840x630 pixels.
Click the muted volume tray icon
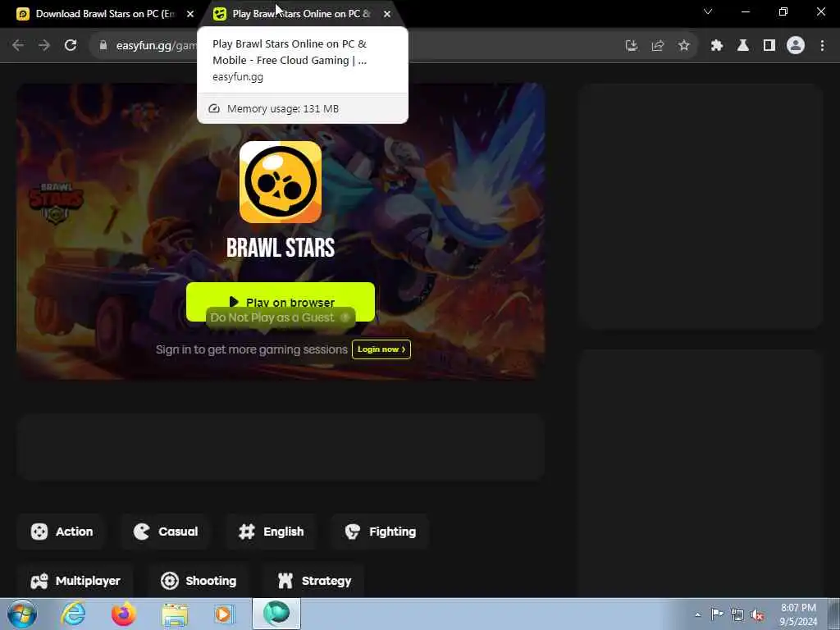click(757, 615)
